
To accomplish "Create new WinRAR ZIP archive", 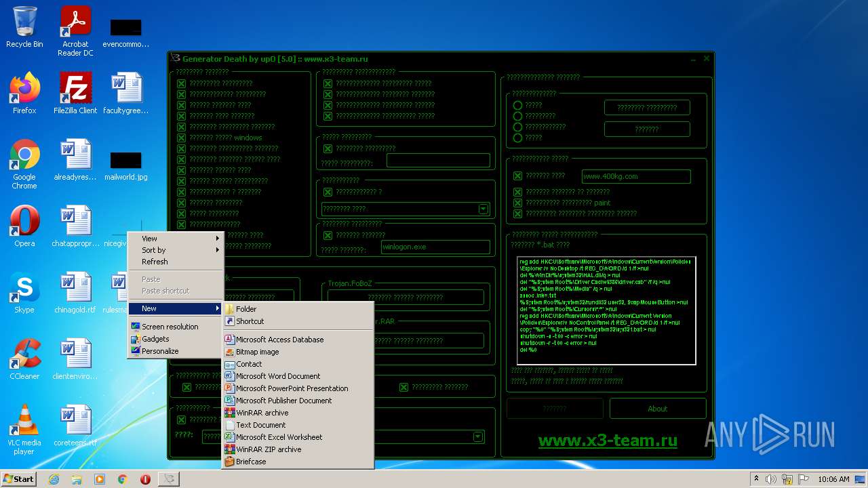I will pyautogui.click(x=298, y=449).
